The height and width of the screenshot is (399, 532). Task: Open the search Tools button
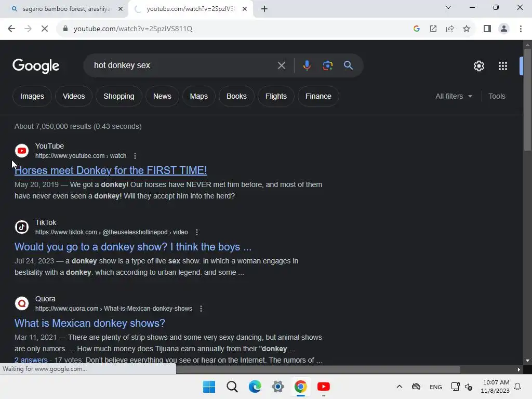(x=497, y=96)
